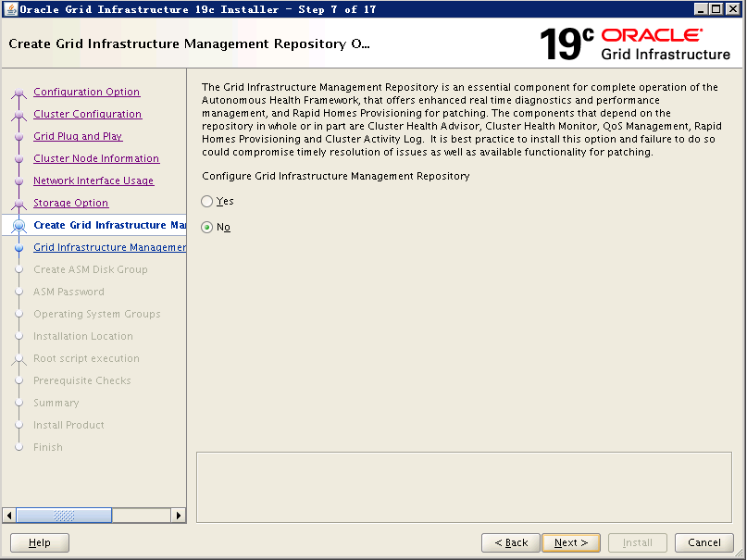The height and width of the screenshot is (560, 747).
Task: Click the current step's blue circle icon
Action: click(x=19, y=226)
